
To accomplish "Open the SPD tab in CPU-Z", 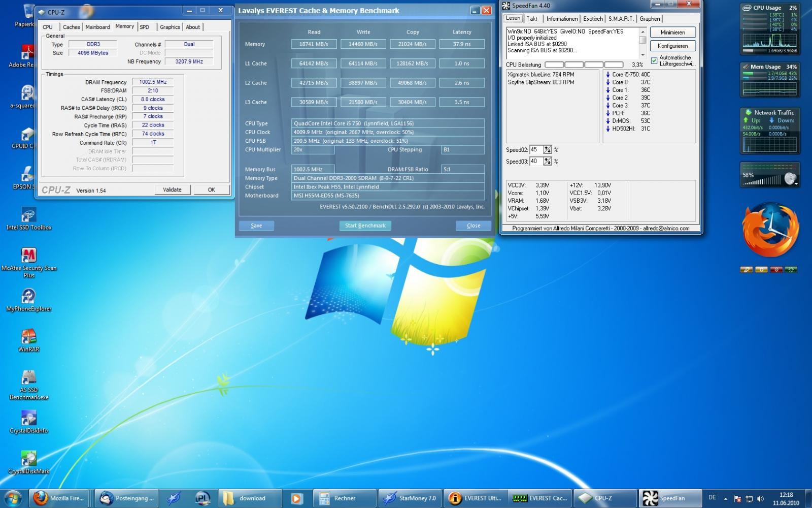I will coord(145,27).
